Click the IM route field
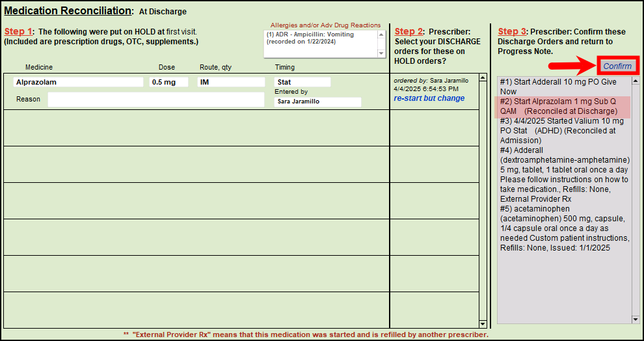This screenshot has height=341, width=644. tap(231, 83)
